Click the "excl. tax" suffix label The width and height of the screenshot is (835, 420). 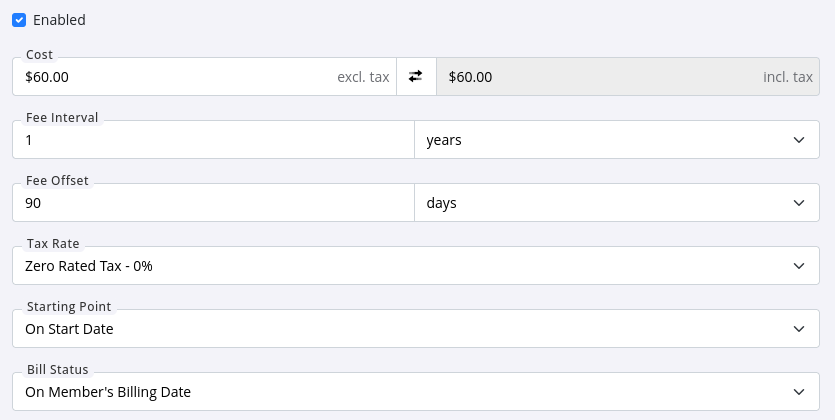[x=363, y=76]
